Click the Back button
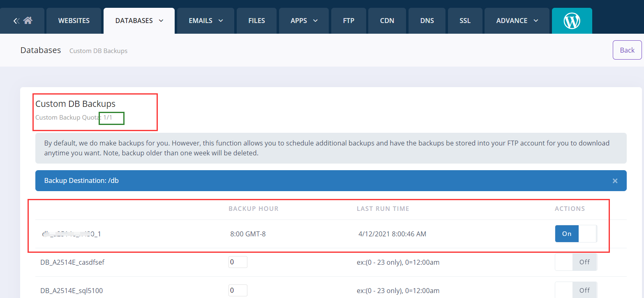The height and width of the screenshot is (298, 644). tap(627, 50)
